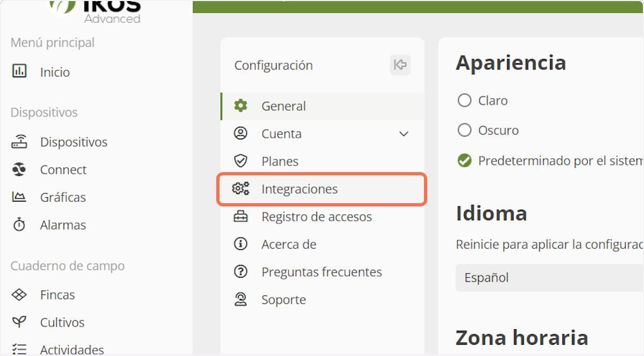644x356 pixels.
Task: Expand the Cuenta submenu chevron
Action: click(x=404, y=133)
